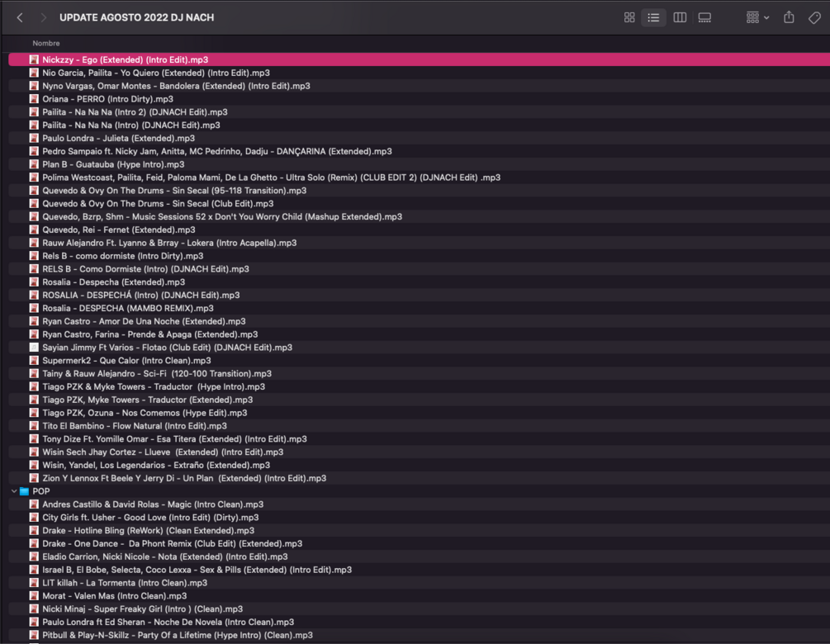The width and height of the screenshot is (830, 644).
Task: Select file Nickzzy - Ego (Extended) (Intro Edit).mp3
Action: pyautogui.click(x=419, y=59)
